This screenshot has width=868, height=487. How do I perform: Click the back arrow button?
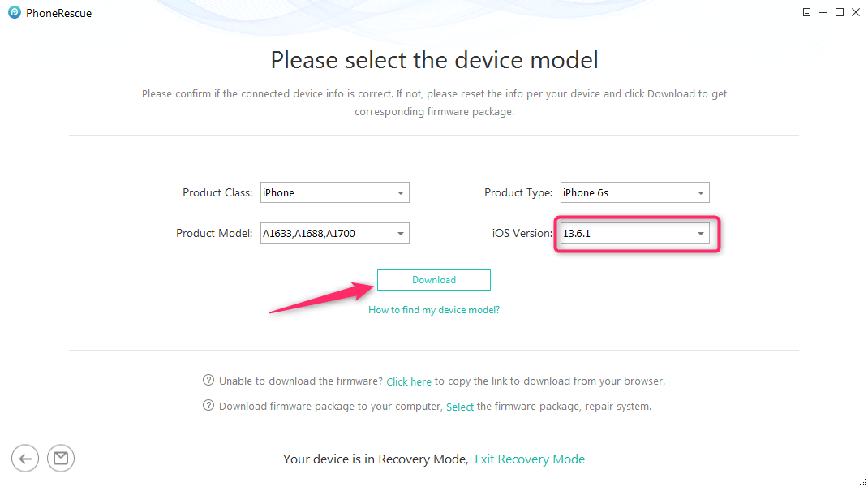pyautogui.click(x=24, y=459)
